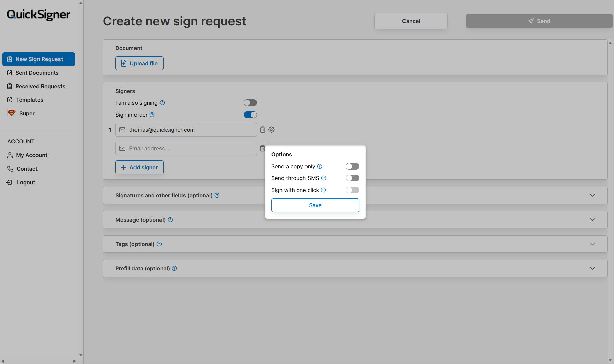Turn on Send through SMS

[352, 178]
